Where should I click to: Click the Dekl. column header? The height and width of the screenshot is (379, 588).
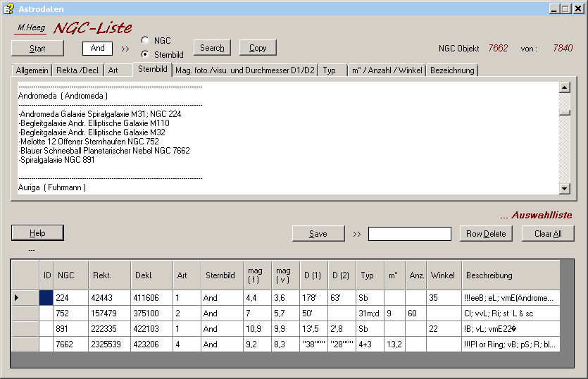(x=152, y=275)
